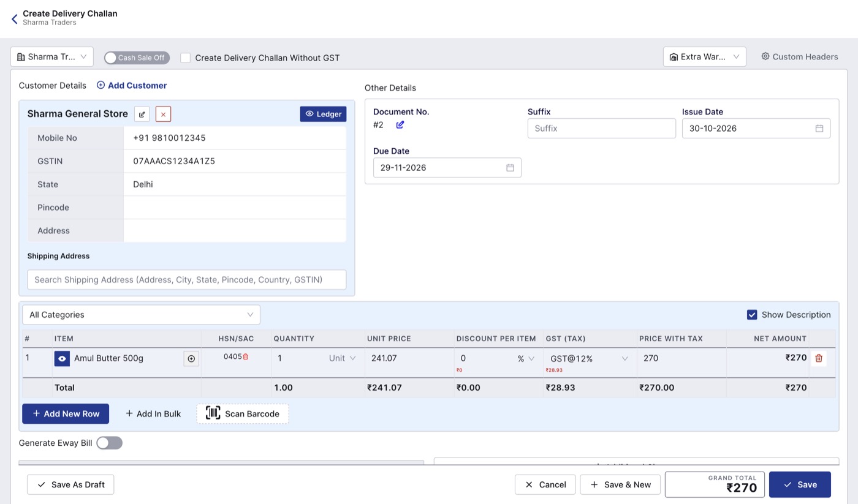Click Add In Bulk
This screenshot has width=858, height=504.
153,414
